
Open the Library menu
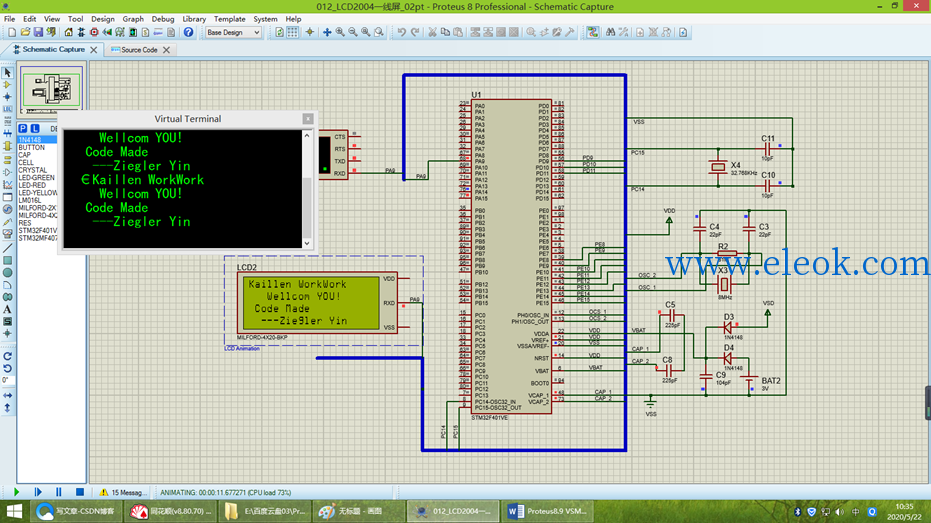194,19
